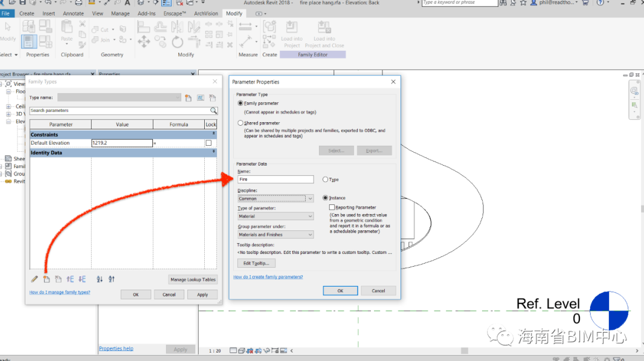The height and width of the screenshot is (361, 644).
Task: Open the Annotate ribbon tab
Action: (74, 13)
